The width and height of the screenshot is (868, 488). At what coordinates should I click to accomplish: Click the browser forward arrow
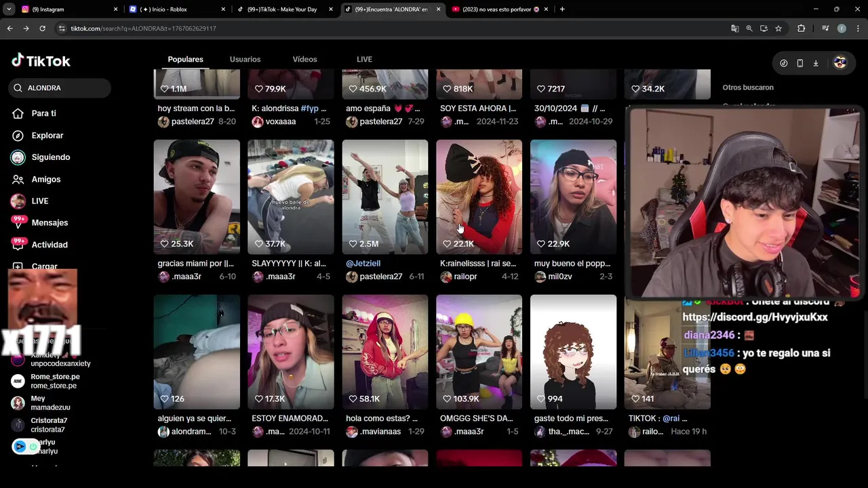tap(26, 28)
